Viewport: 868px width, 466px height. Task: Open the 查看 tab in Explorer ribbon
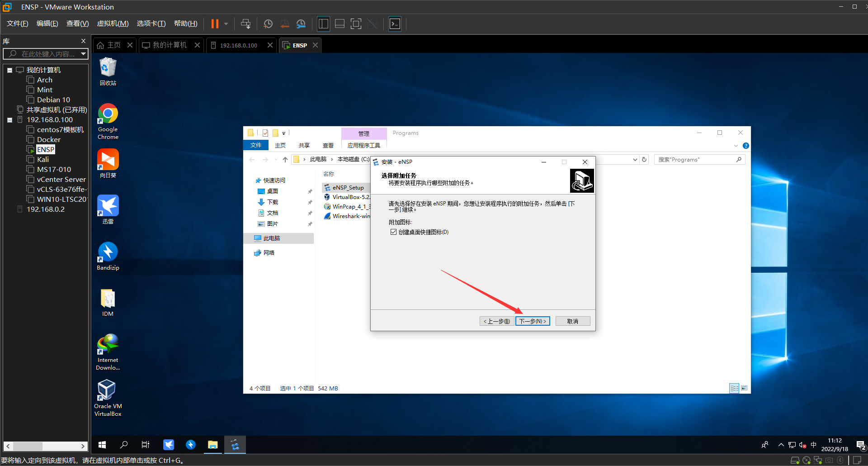click(x=328, y=145)
